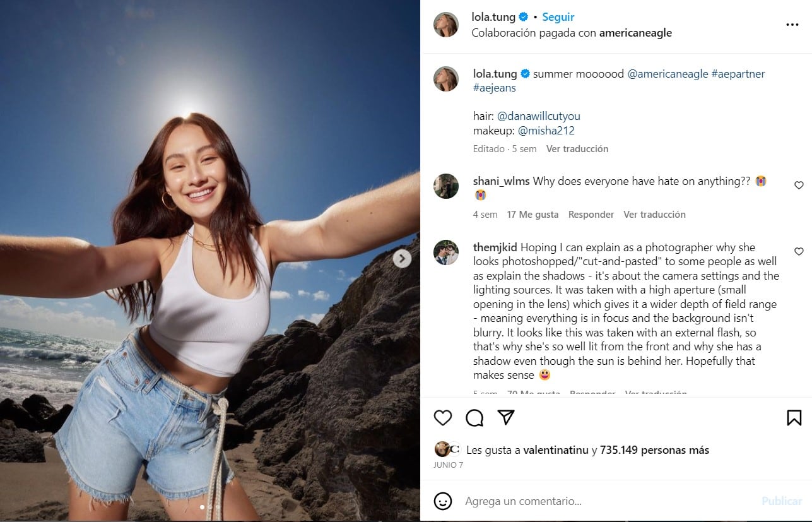Open #aepartner hashtag

pos(738,74)
